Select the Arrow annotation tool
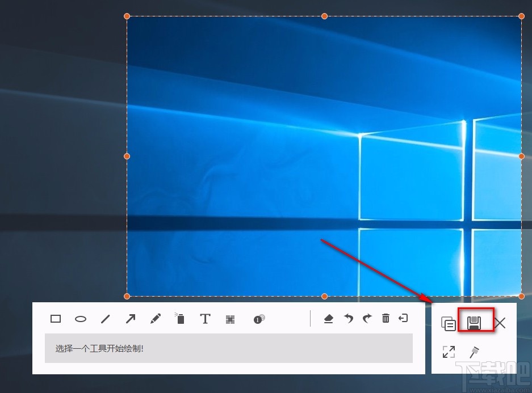 point(130,319)
